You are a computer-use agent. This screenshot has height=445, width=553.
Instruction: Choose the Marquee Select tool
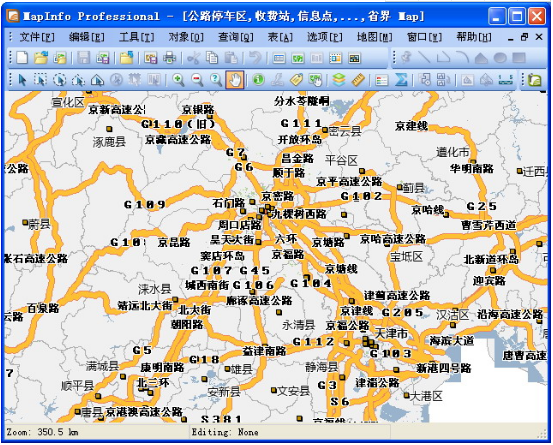[41, 80]
